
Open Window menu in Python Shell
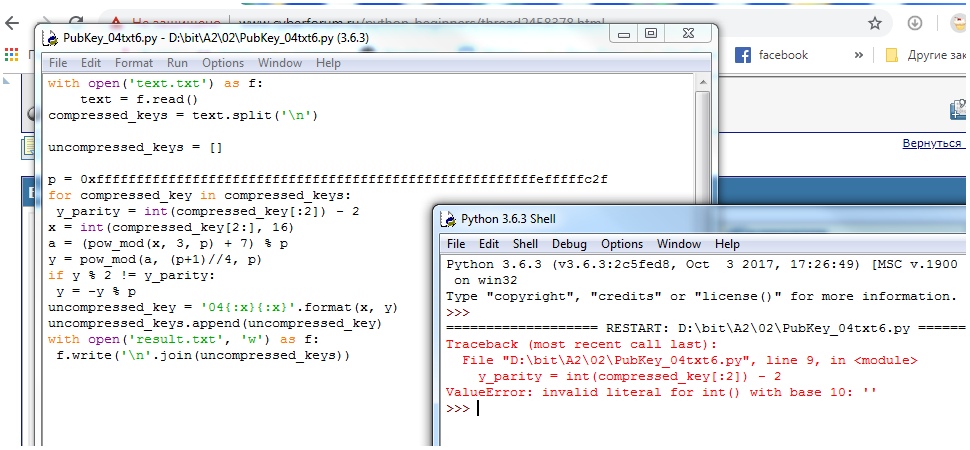(678, 244)
